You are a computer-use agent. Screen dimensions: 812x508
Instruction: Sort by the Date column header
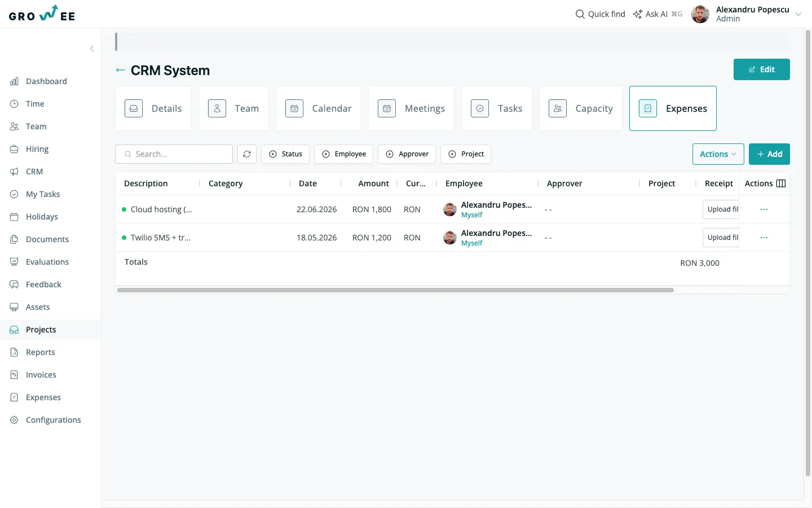[x=308, y=183]
